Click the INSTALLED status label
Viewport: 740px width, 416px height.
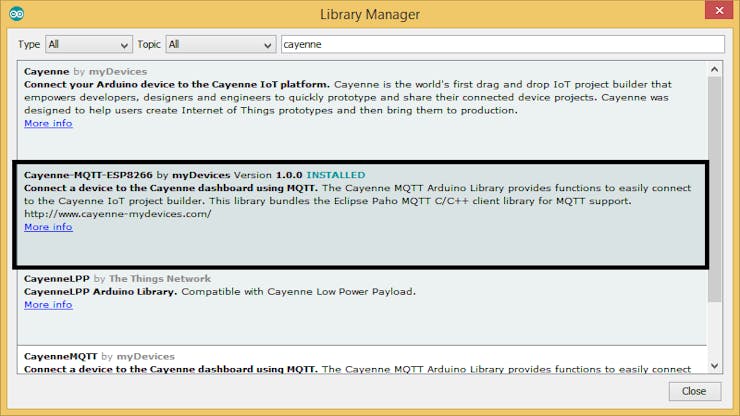tap(336, 175)
